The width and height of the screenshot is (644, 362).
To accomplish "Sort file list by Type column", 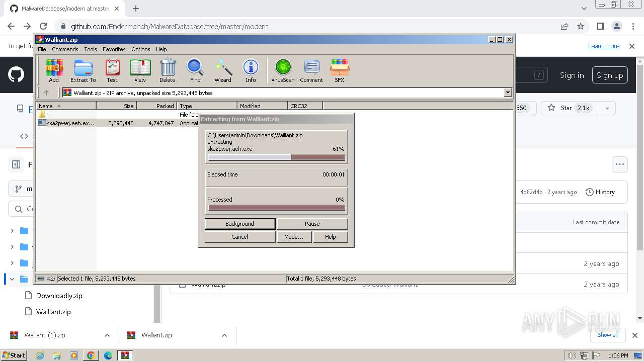I will pyautogui.click(x=207, y=106).
